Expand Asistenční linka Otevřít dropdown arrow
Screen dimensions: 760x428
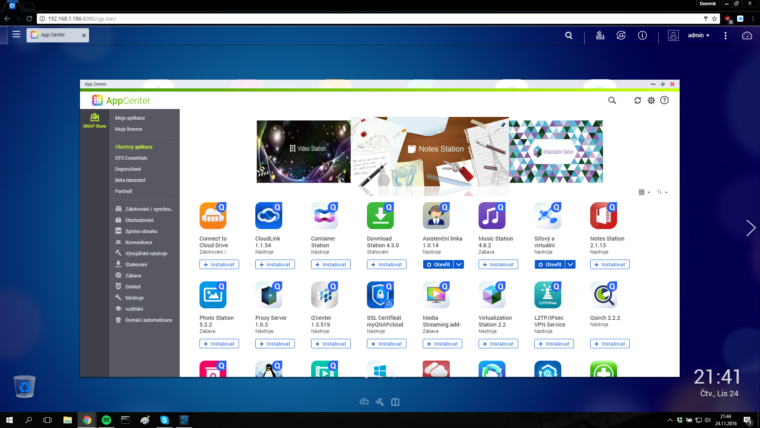459,264
